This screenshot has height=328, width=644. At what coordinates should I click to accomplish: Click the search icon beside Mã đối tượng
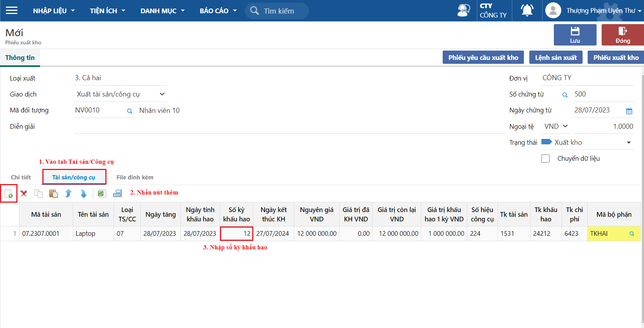[x=129, y=111]
